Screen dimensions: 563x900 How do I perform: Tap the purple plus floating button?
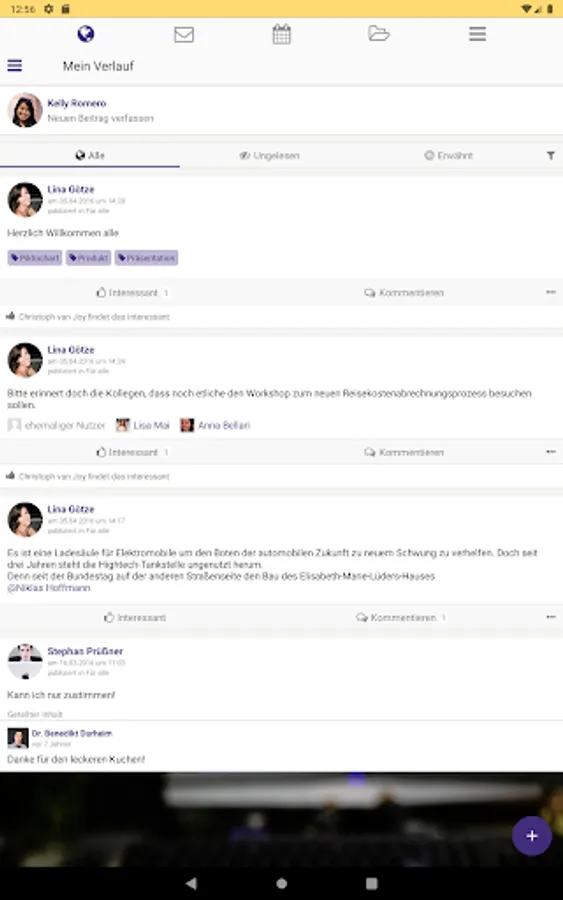[x=531, y=836]
